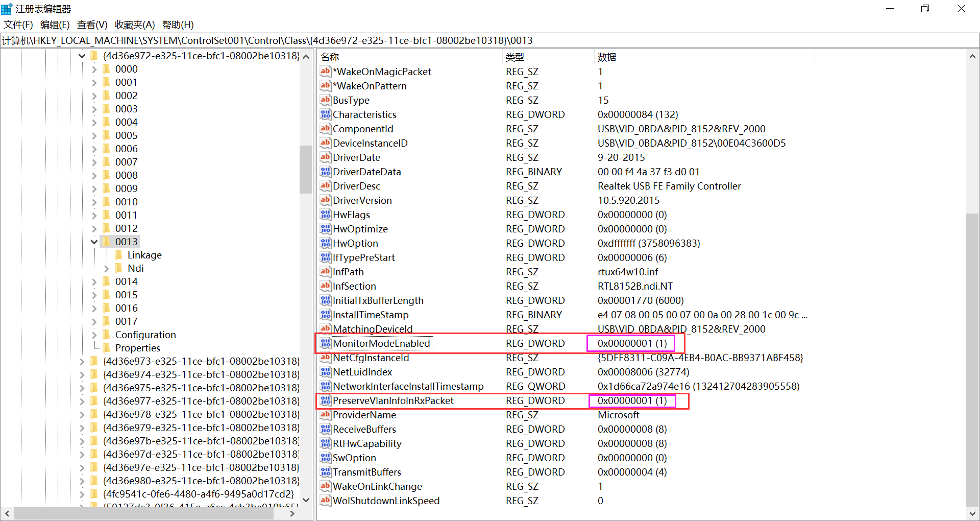Viewport: 980px width, 521px height.
Task: Expand the Configuration key
Action: coord(94,335)
